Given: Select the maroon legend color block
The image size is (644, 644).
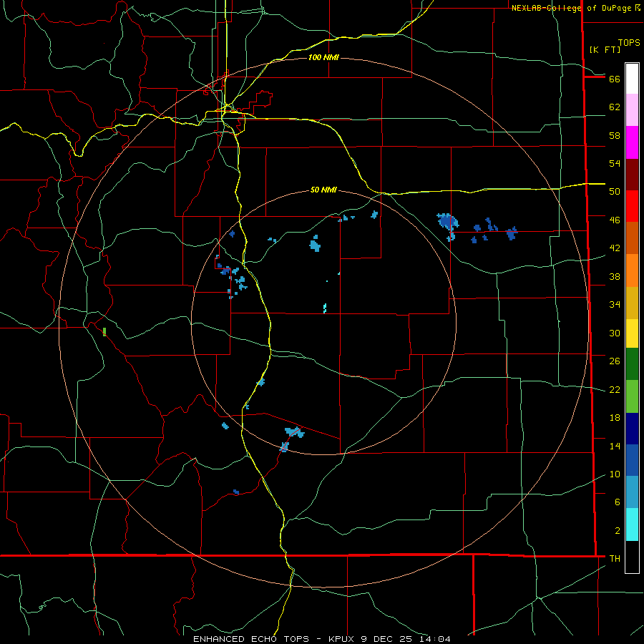Looking at the screenshot, I should click(x=632, y=175).
